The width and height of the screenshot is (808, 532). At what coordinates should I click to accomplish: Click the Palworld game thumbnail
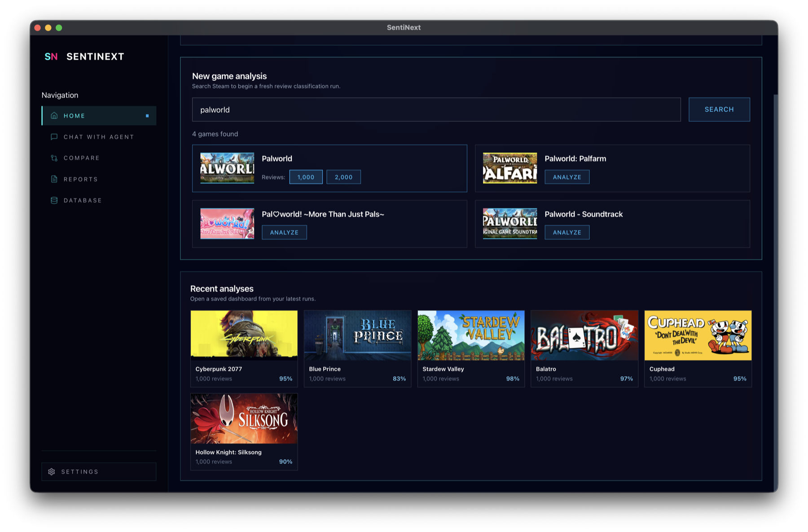coord(227,168)
